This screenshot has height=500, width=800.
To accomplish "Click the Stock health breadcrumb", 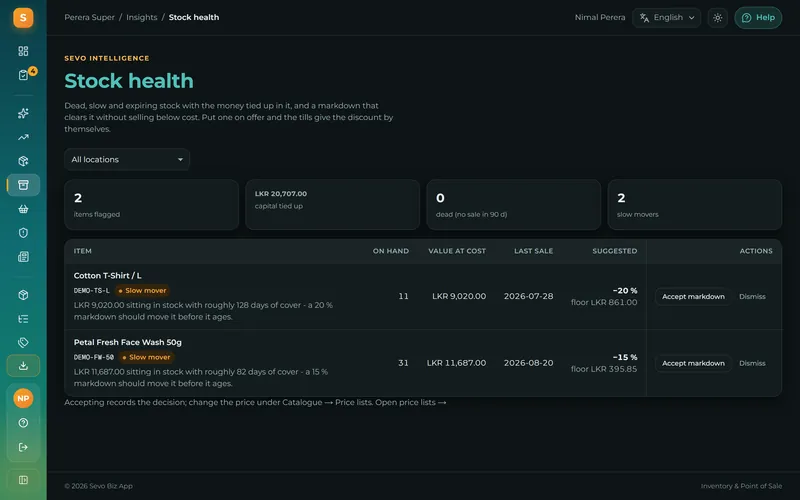I will [194, 17].
